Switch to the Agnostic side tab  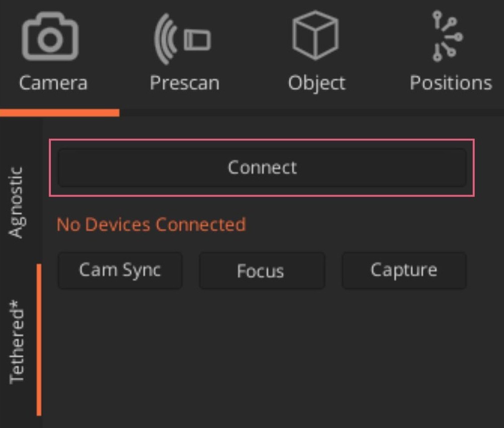click(17, 202)
